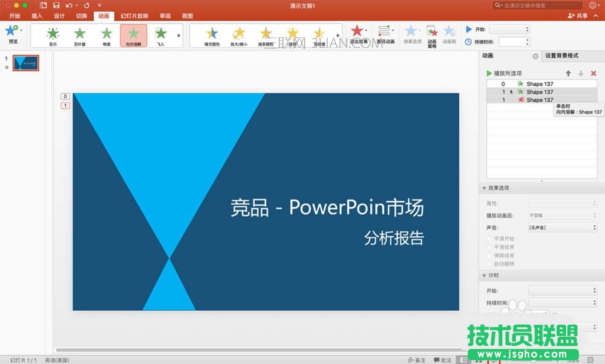Select slide 1 thumbnail in the sidebar
605x364 pixels.
(x=26, y=63)
